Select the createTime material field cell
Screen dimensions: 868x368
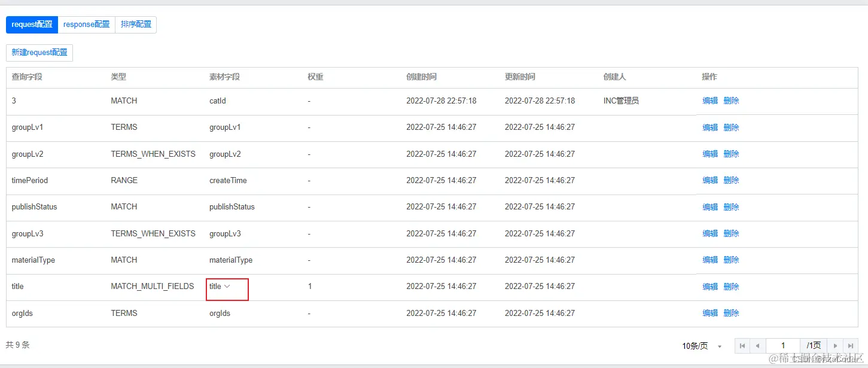[x=228, y=180]
